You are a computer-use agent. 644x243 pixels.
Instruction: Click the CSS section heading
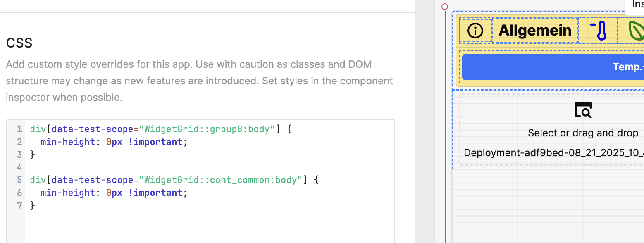(19, 43)
